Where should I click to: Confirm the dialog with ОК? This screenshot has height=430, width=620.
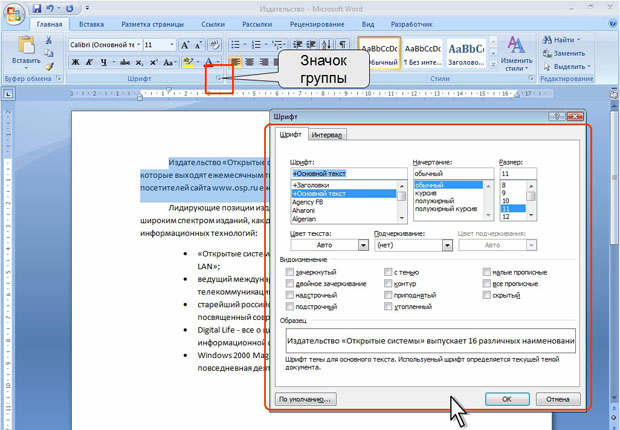coord(507,399)
